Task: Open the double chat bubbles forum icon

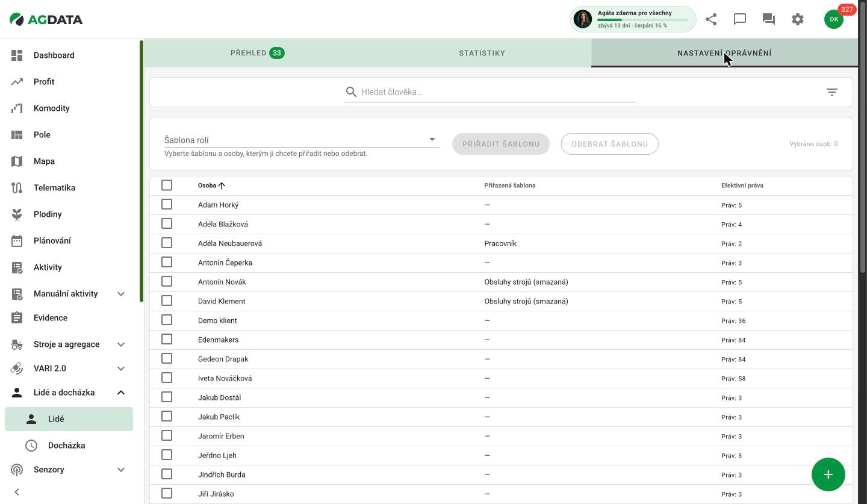Action: click(769, 19)
